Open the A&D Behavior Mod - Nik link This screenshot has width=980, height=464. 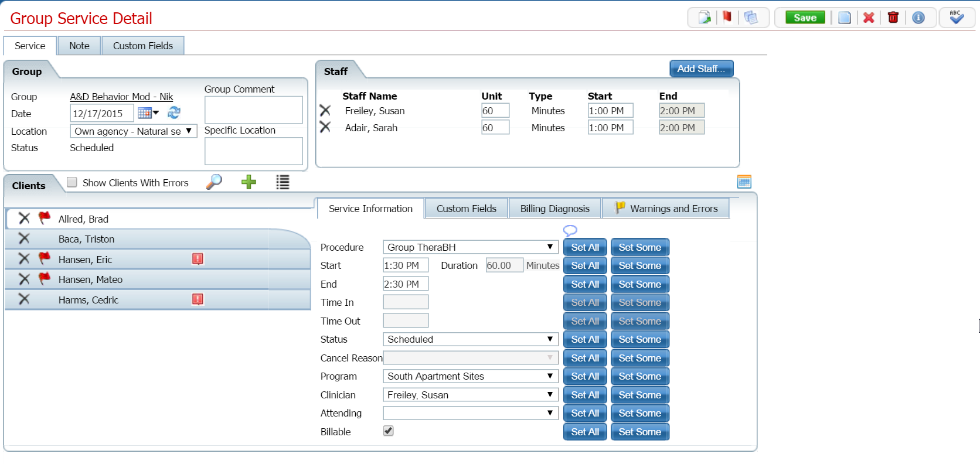[121, 97]
